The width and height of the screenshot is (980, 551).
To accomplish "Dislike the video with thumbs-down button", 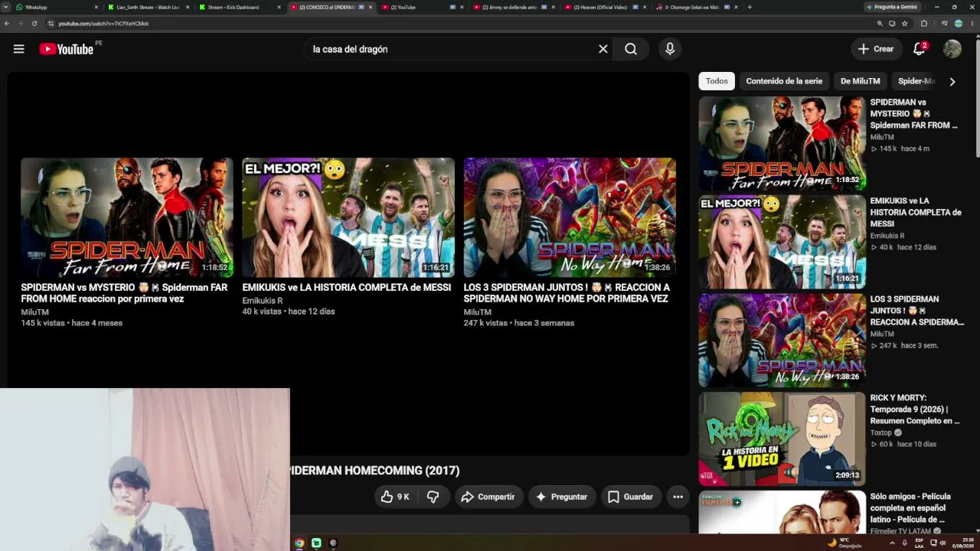I will [433, 497].
